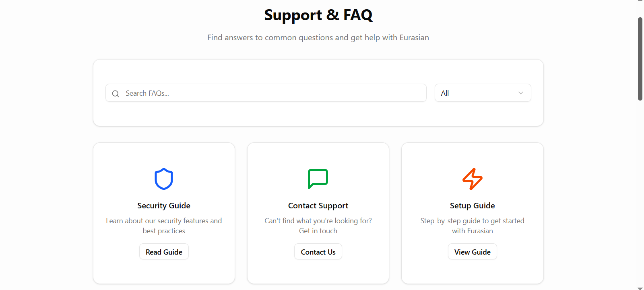
Task: Click the Setup Guide card title
Action: pos(472,206)
